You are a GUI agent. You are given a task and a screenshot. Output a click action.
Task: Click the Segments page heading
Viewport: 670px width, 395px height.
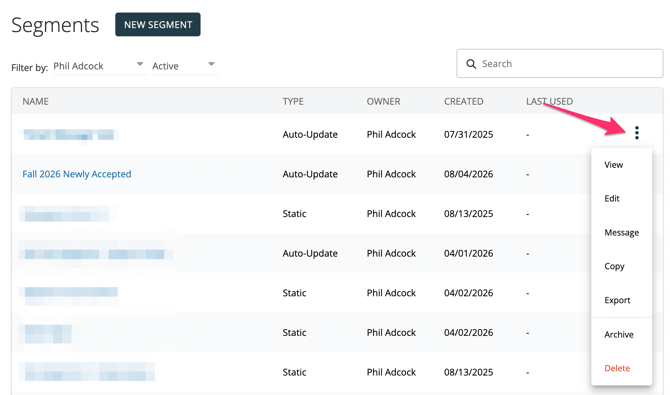(x=55, y=25)
